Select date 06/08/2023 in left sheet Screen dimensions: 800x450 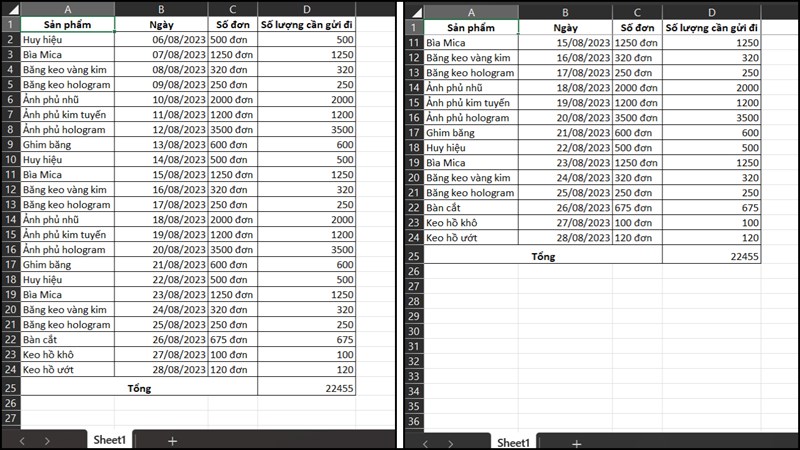[x=161, y=39]
